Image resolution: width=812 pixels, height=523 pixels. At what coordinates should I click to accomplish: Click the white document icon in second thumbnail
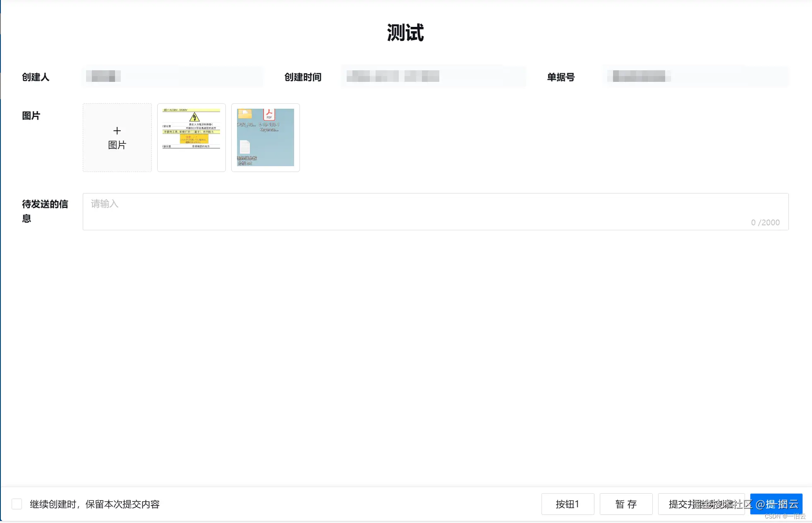[245, 147]
